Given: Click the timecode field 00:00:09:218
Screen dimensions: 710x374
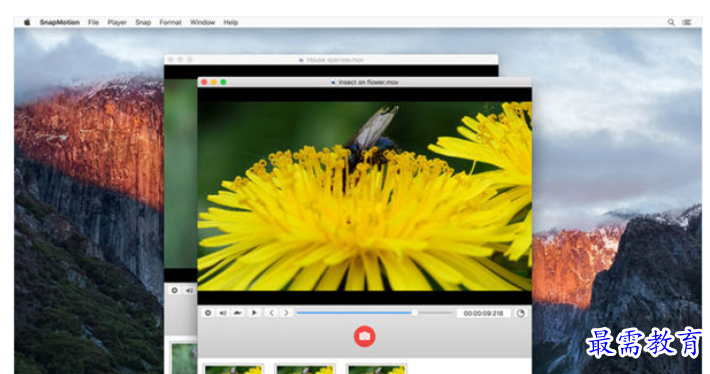Looking at the screenshot, I should (x=483, y=313).
